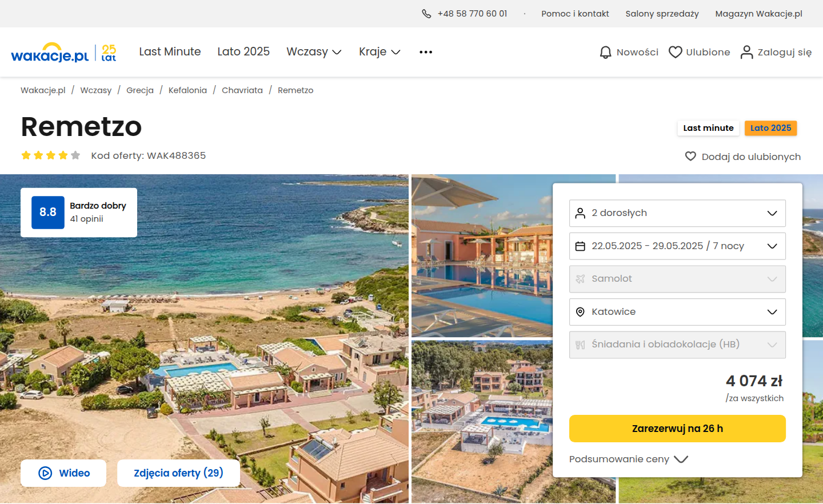Toggle Dodaj do ulubionych heart
The image size is (823, 504).
pyautogui.click(x=690, y=157)
